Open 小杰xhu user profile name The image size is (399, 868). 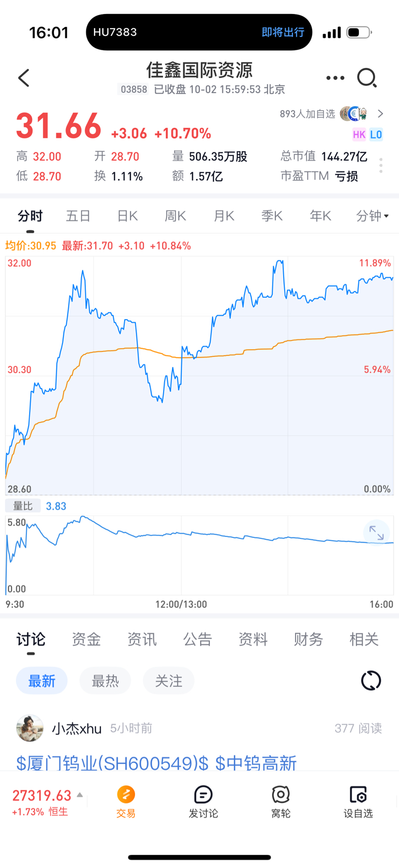77,729
